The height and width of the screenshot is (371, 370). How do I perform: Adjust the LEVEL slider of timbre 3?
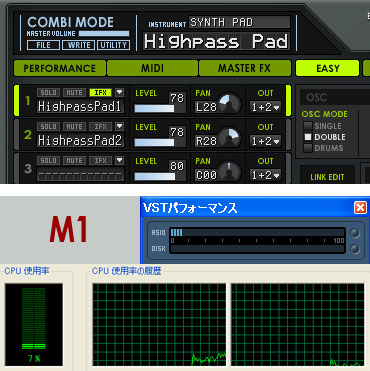[154, 176]
